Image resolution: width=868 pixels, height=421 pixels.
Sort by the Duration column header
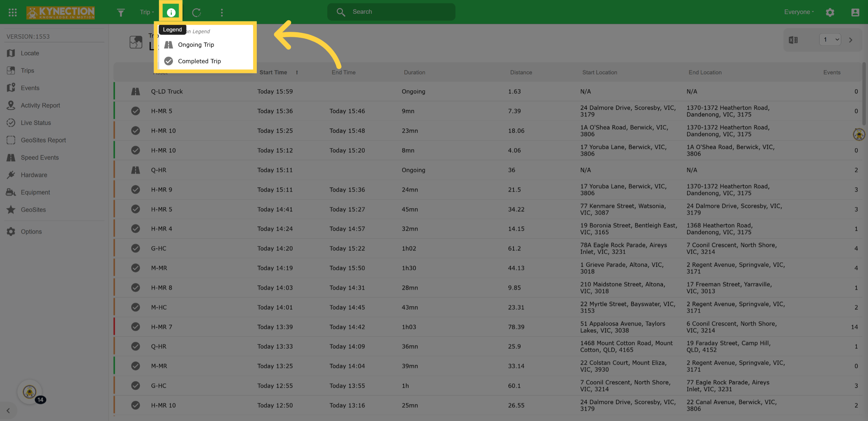click(414, 72)
